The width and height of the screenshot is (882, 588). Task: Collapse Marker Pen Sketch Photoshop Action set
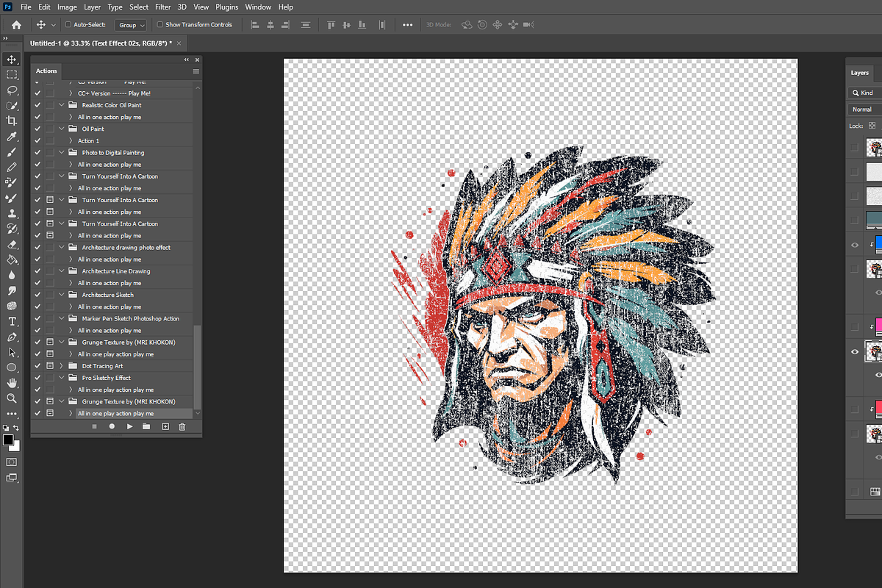[62, 318]
